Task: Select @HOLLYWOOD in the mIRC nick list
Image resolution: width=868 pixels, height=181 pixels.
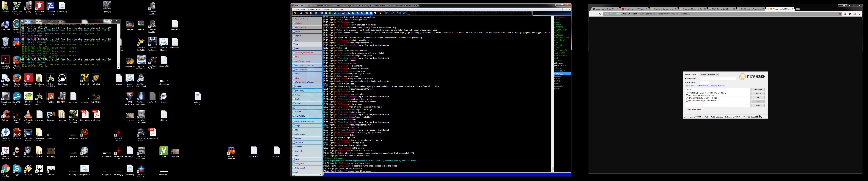Action: click(x=561, y=66)
